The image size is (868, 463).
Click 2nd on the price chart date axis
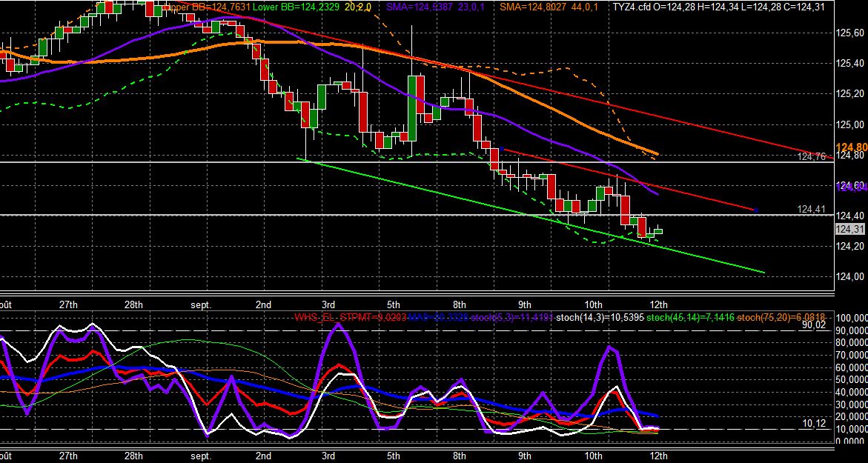click(263, 304)
